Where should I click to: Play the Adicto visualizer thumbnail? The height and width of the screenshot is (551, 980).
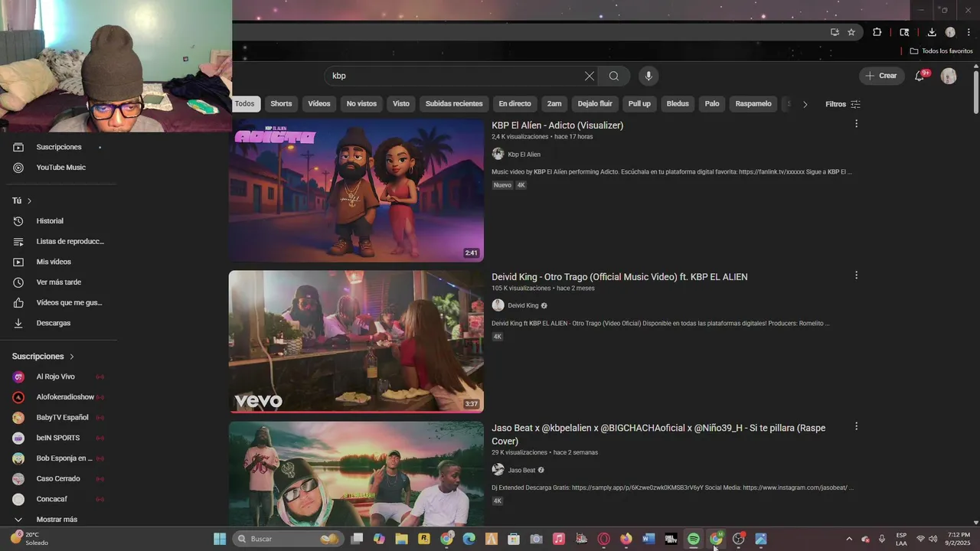coord(356,190)
